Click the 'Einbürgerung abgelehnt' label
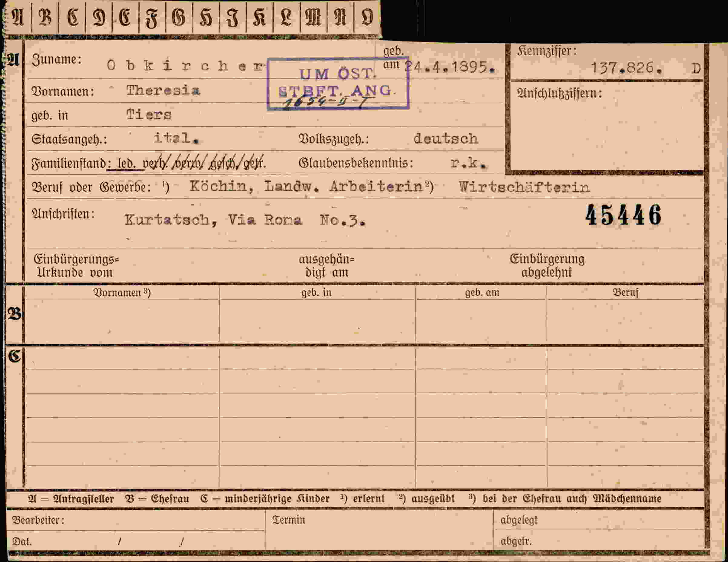The height and width of the screenshot is (562, 728). [547, 266]
